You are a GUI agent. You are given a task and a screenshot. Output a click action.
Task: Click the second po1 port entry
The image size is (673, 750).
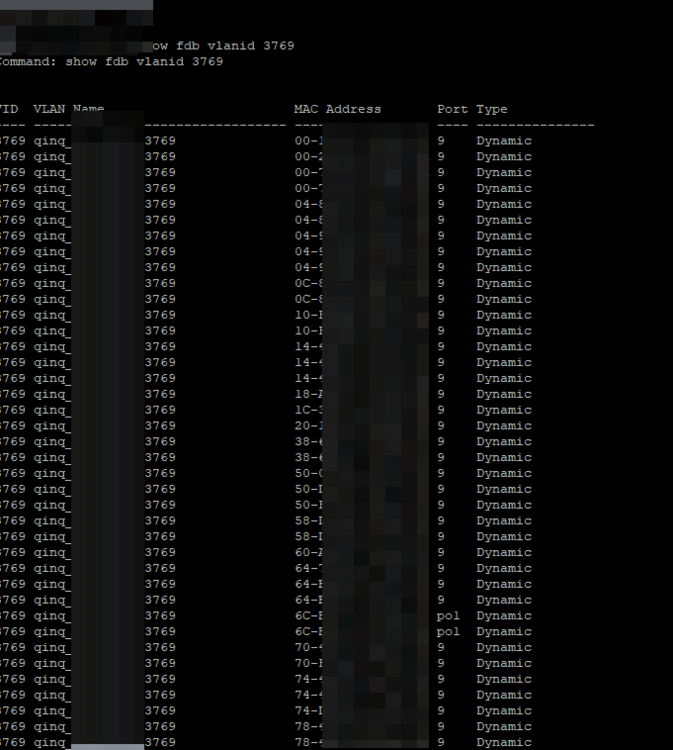[x=448, y=632]
